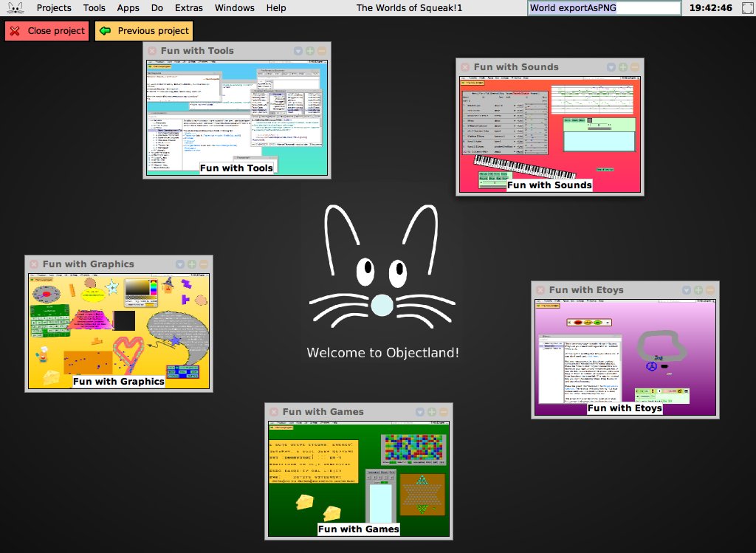Expand the Fun with Sounds window
This screenshot has width=756, height=553.
[623, 67]
